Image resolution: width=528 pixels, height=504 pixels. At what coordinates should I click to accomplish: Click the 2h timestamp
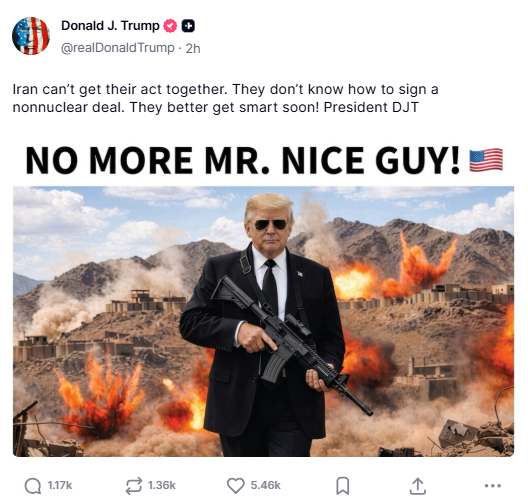click(193, 48)
